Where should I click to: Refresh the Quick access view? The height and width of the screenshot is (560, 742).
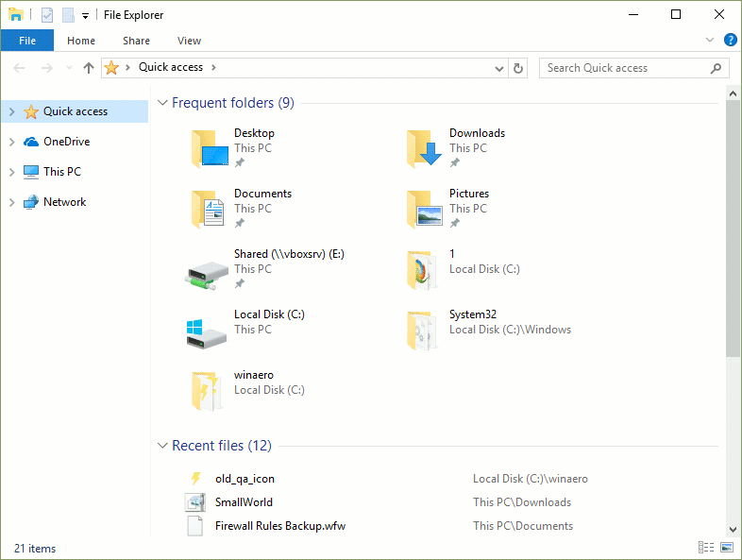[x=518, y=68]
